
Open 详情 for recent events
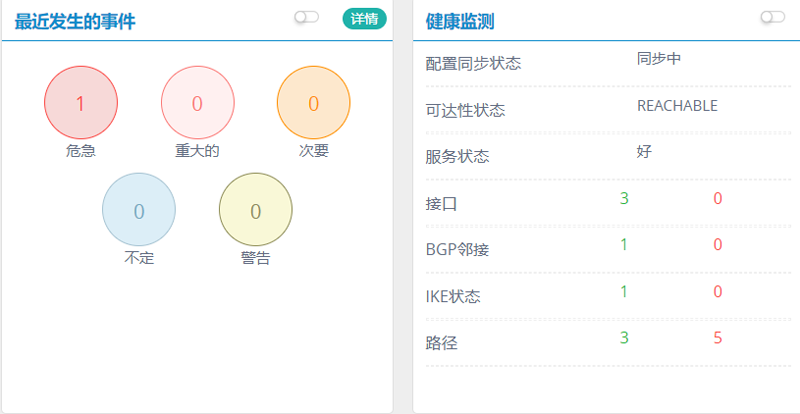coord(365,19)
